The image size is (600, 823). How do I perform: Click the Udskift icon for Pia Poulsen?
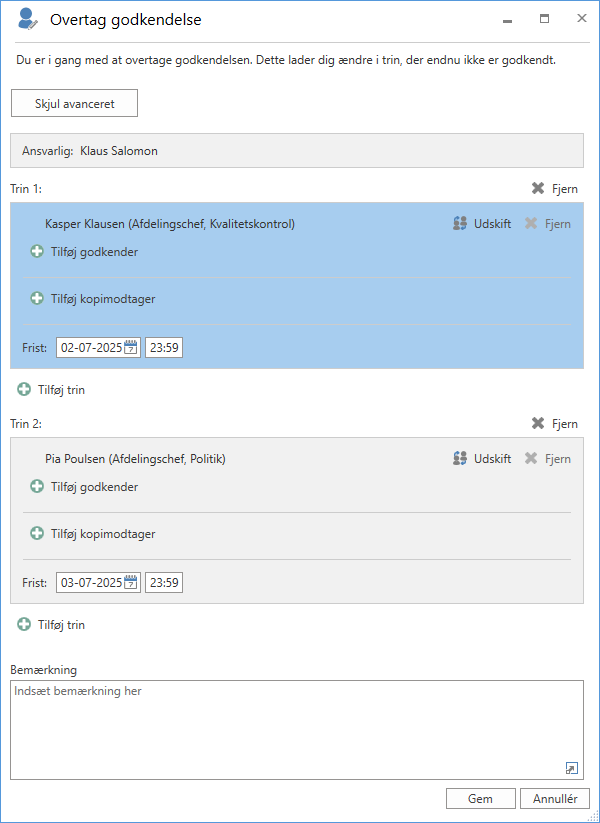click(x=460, y=459)
